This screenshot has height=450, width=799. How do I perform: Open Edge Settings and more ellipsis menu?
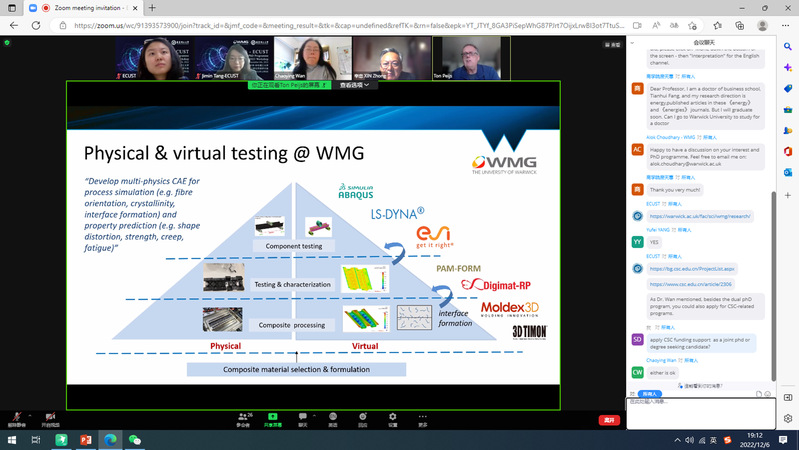785,25
